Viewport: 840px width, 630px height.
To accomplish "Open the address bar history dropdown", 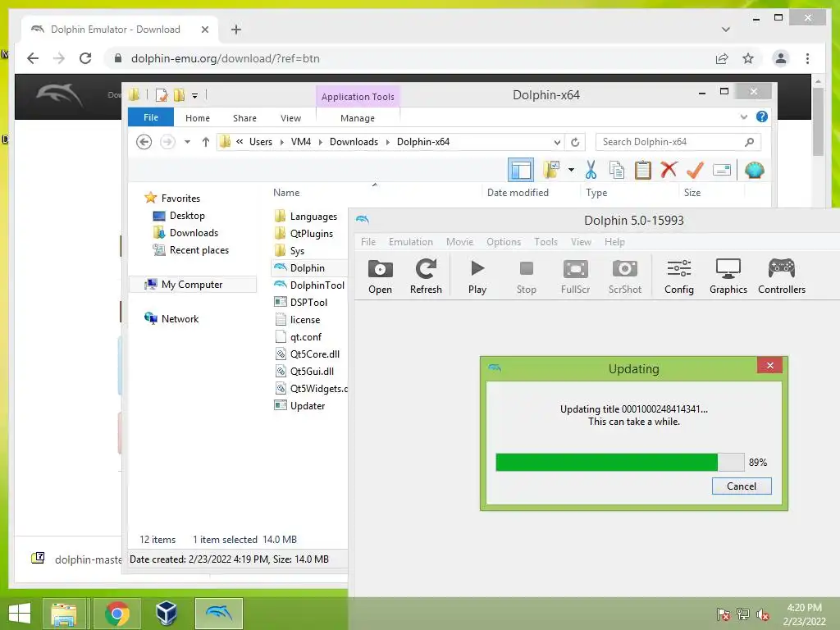I will 557,142.
